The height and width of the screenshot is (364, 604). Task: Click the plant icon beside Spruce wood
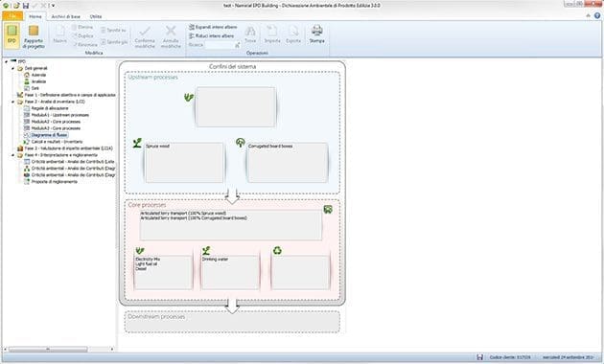pos(137,143)
